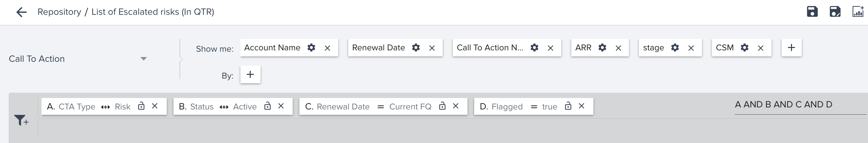Go back using the left arrow

(21, 12)
